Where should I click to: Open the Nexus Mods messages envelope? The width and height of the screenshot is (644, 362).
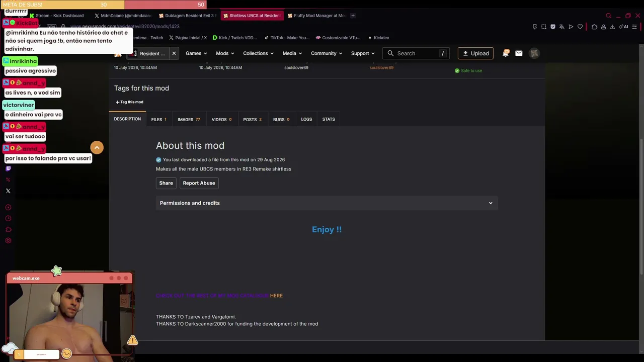(x=519, y=53)
